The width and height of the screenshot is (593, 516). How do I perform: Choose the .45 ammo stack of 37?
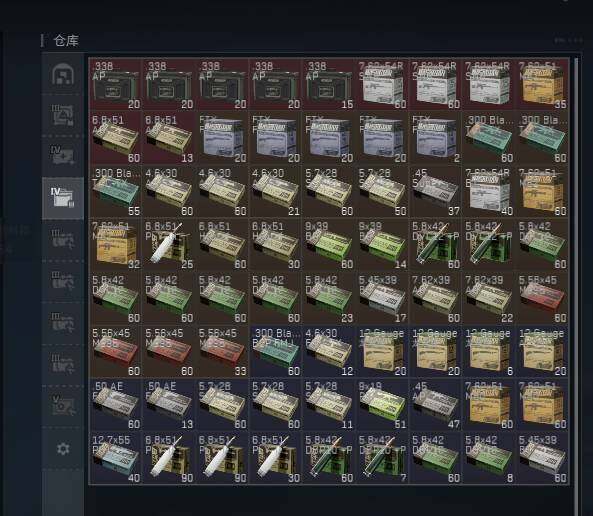(435, 191)
